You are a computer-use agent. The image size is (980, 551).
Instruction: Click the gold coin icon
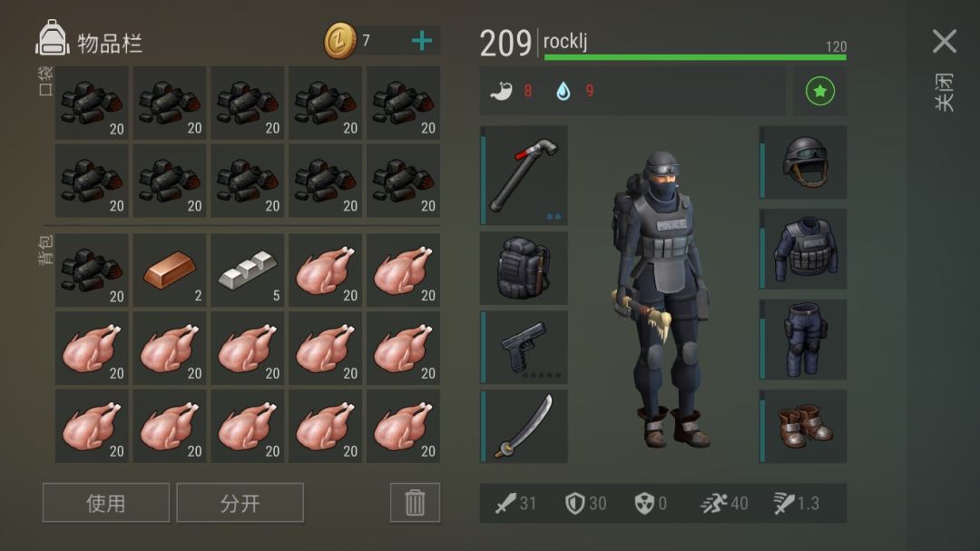[x=340, y=41]
